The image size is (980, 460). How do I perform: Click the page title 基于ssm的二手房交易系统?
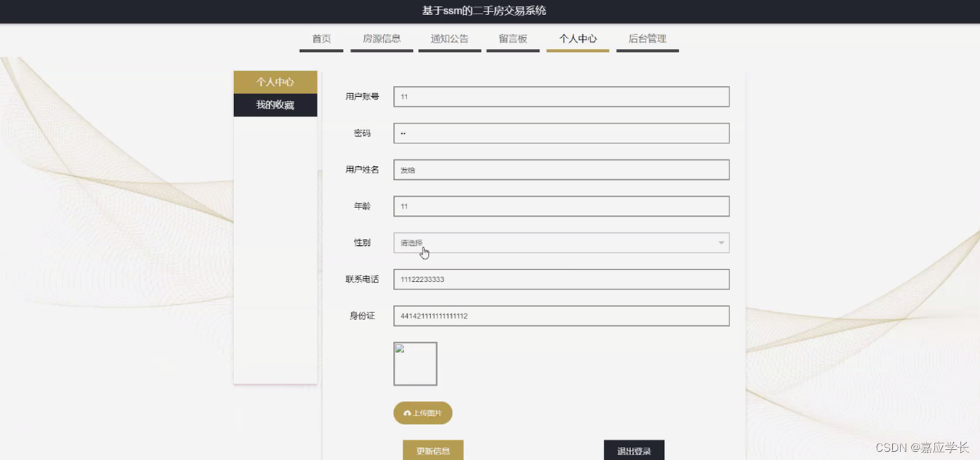pos(484,11)
